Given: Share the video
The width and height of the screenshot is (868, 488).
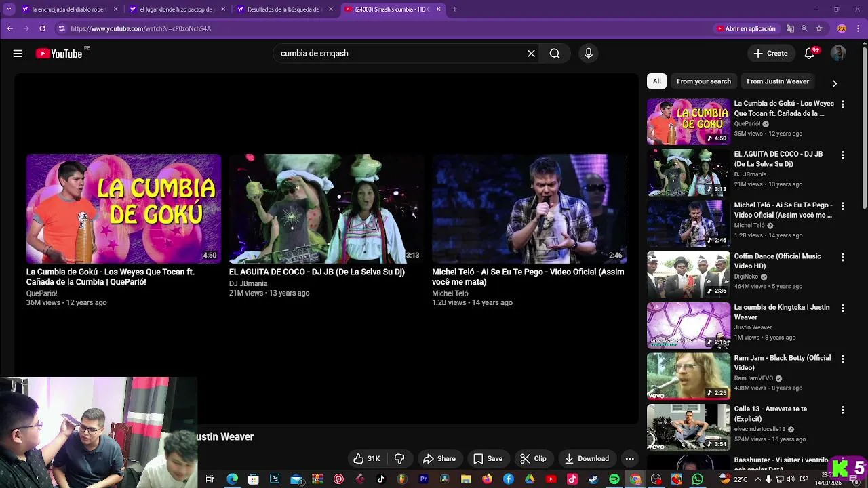Looking at the screenshot, I should pyautogui.click(x=439, y=459).
